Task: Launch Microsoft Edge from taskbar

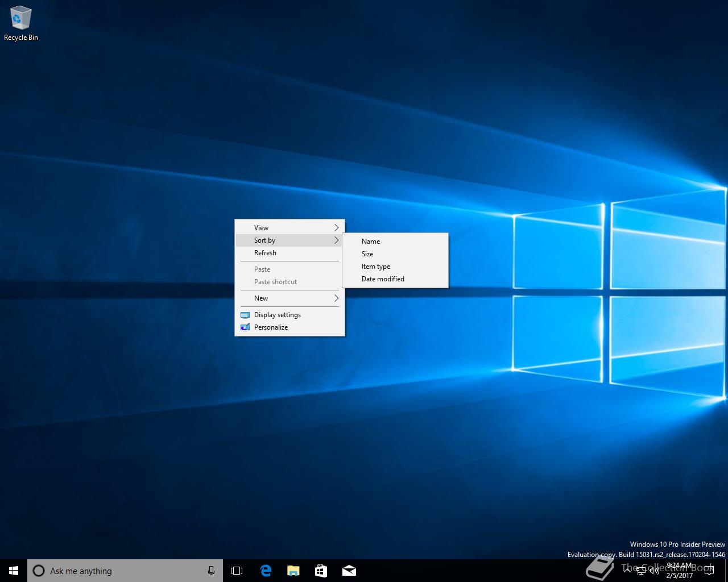Action: click(265, 571)
